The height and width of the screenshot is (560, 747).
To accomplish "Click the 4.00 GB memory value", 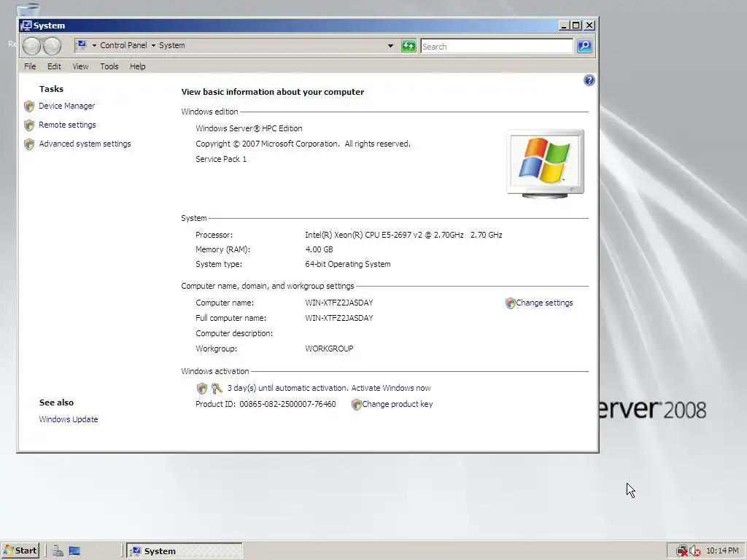I will pos(320,249).
